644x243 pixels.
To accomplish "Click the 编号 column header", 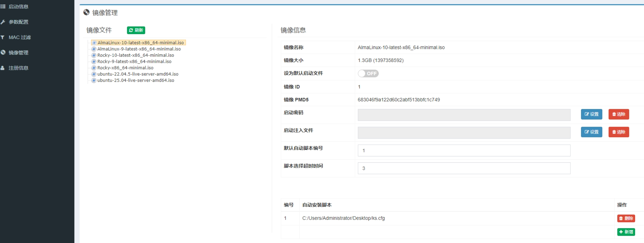I will click(x=289, y=205).
